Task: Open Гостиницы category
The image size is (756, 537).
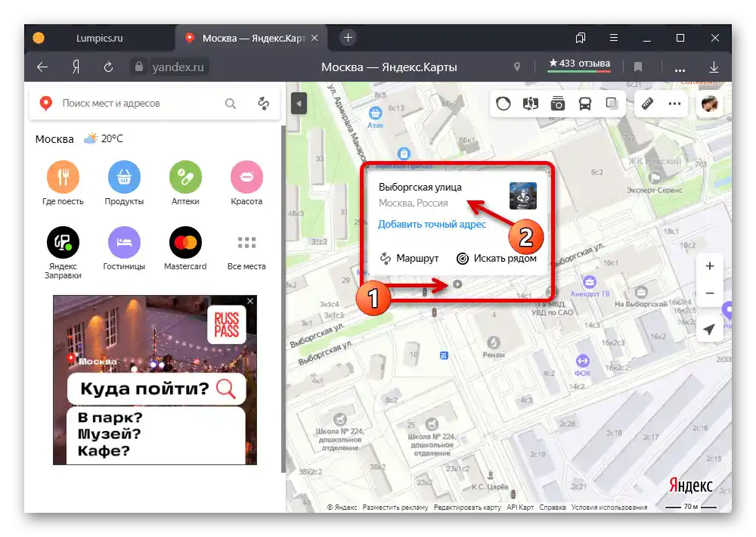Action: [124, 249]
